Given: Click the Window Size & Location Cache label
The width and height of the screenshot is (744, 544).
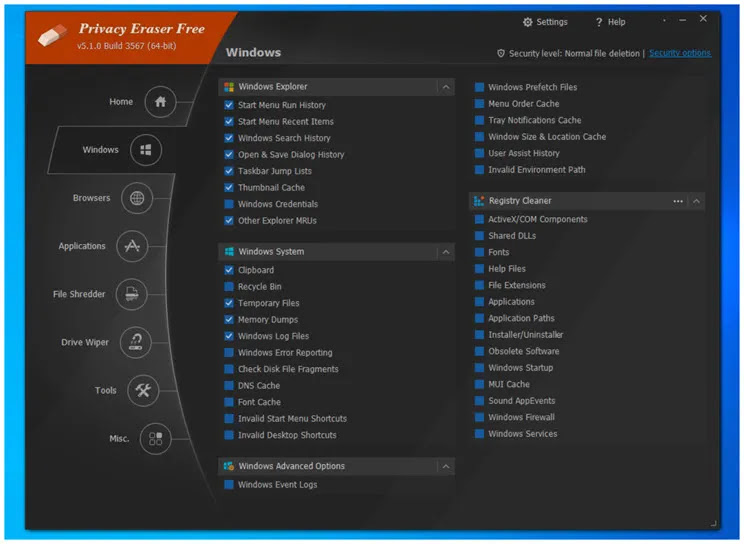Looking at the screenshot, I should [547, 137].
